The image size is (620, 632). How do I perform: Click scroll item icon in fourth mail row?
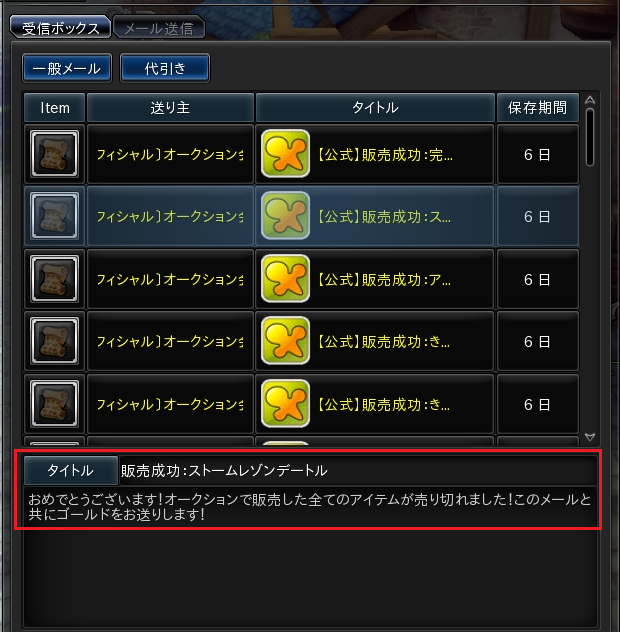54,341
